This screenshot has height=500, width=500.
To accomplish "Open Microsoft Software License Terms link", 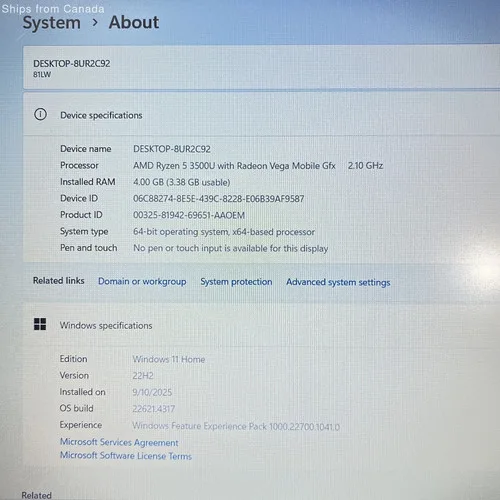I will click(126, 456).
